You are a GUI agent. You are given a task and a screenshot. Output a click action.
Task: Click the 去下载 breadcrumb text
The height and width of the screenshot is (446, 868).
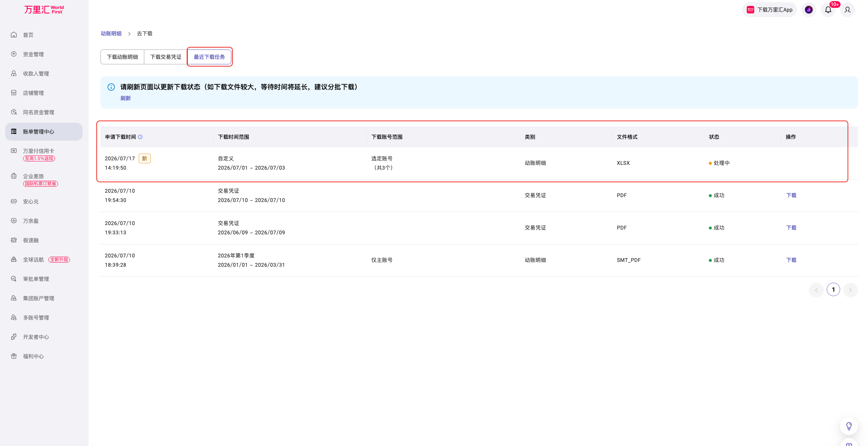[x=145, y=33]
